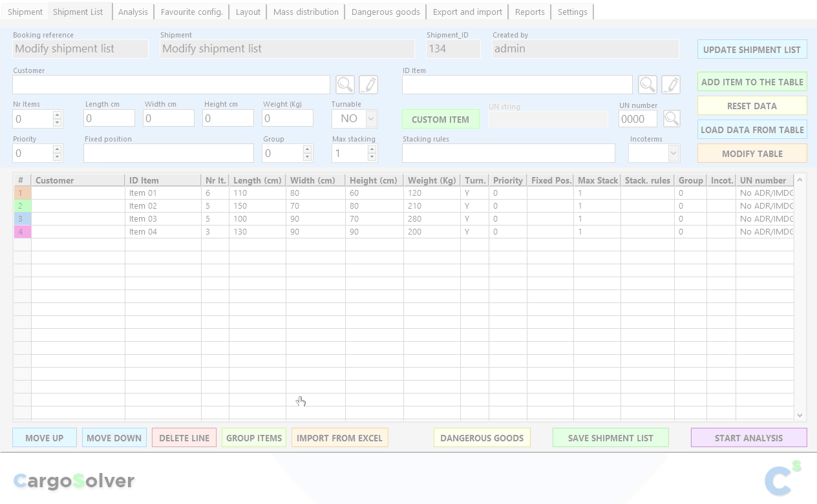The width and height of the screenshot is (817, 504).
Task: Expand the Incoterms dropdown
Action: click(x=674, y=153)
